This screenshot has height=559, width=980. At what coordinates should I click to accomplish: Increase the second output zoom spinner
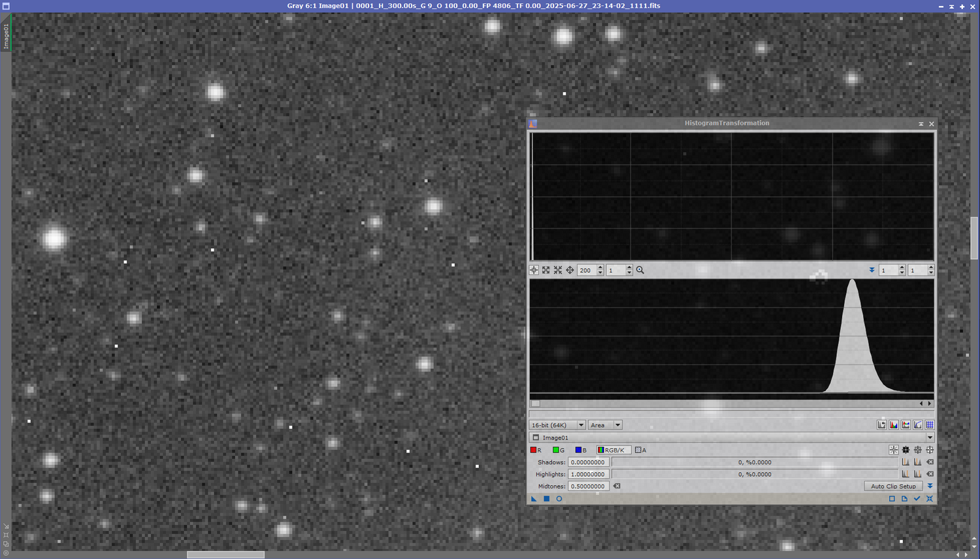click(931, 268)
